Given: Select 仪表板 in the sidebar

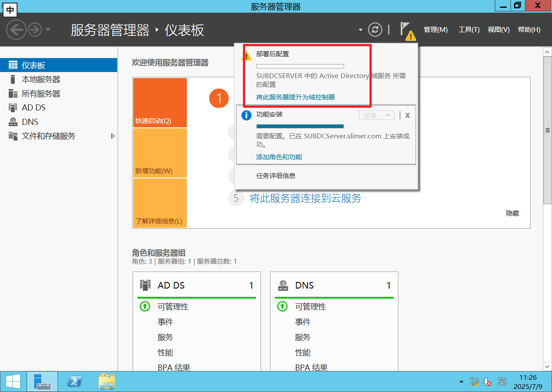Looking at the screenshot, I should click(x=59, y=65).
